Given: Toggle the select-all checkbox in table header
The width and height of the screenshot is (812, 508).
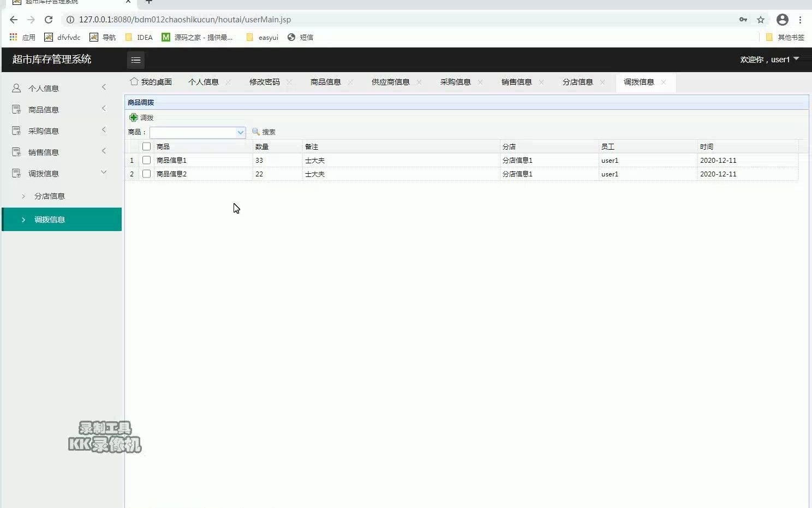Looking at the screenshot, I should [146, 146].
